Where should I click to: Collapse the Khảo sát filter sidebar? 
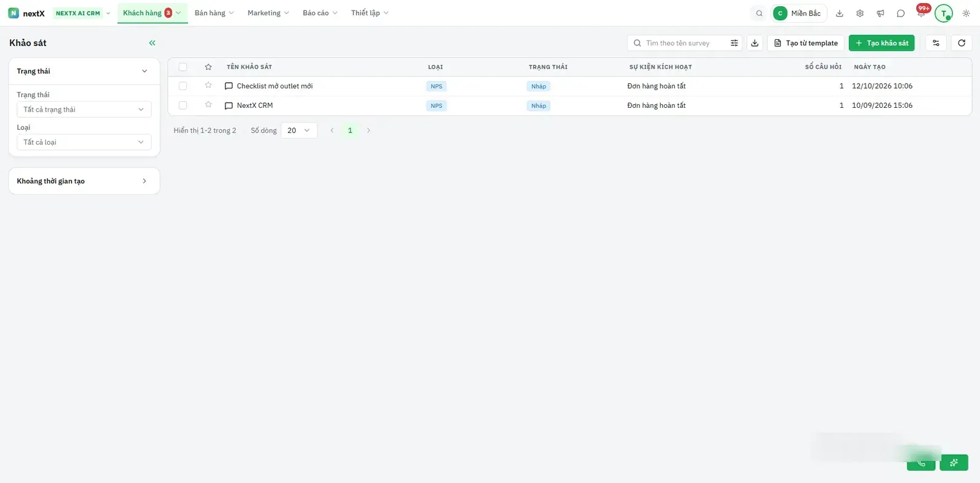(152, 43)
